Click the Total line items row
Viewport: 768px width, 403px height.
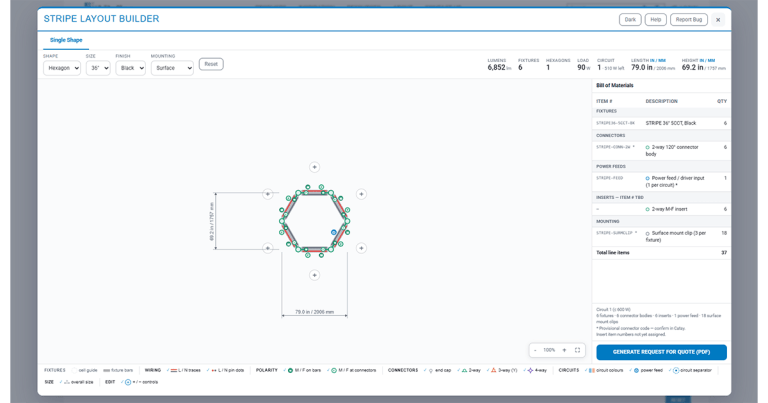661,253
